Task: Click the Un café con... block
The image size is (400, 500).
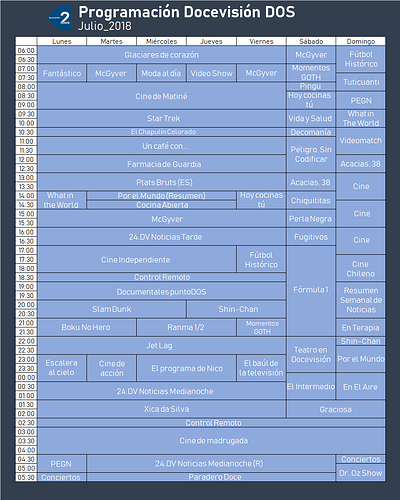Action: (x=161, y=146)
